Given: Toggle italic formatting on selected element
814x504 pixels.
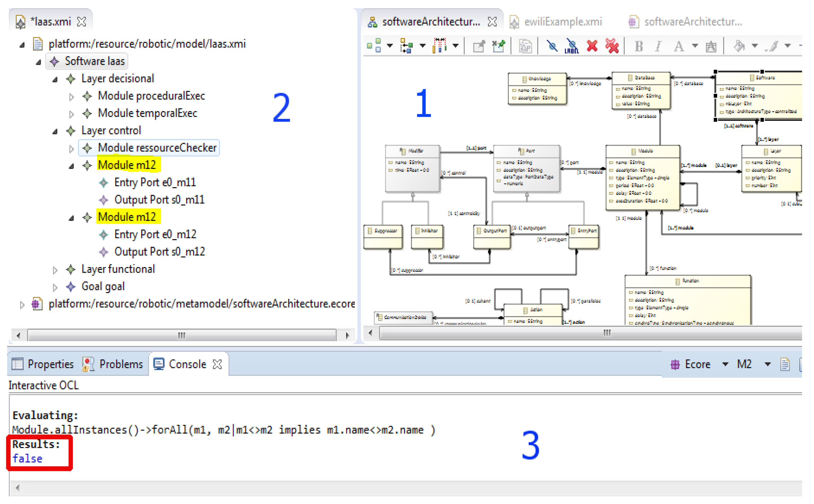Looking at the screenshot, I should click(x=659, y=46).
